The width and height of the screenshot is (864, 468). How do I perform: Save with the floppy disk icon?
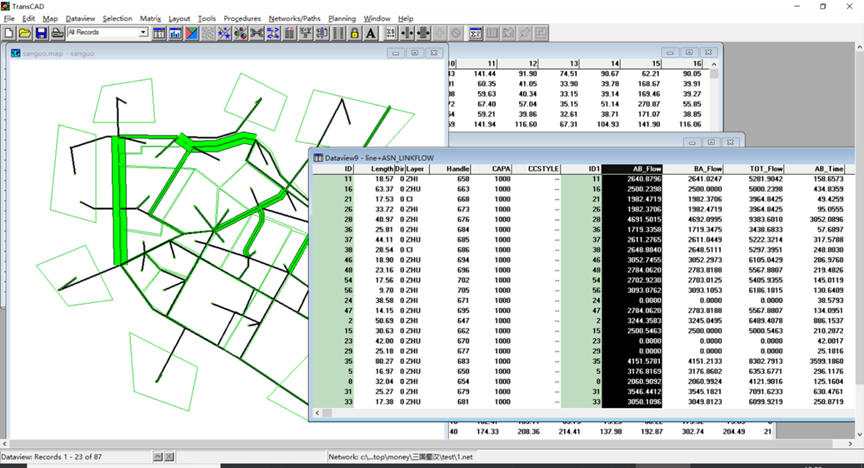[x=41, y=33]
